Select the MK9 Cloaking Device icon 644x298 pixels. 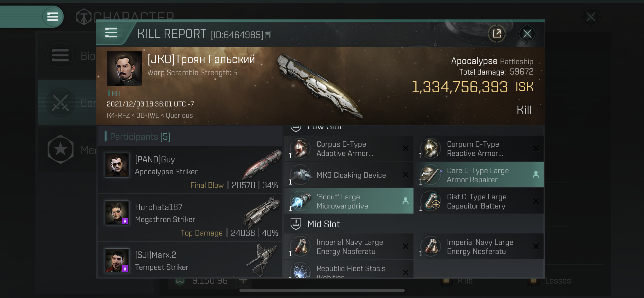[301, 174]
